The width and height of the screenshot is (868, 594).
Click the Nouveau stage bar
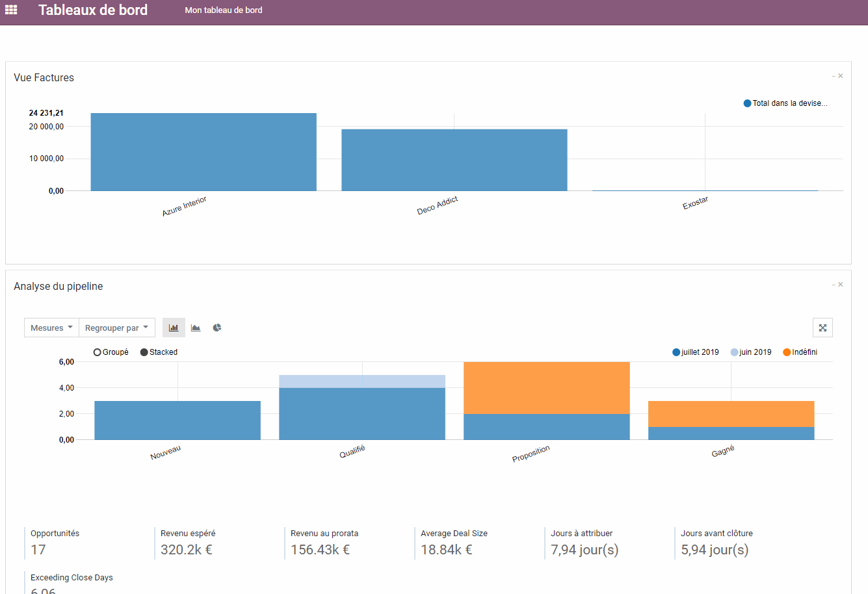point(178,420)
